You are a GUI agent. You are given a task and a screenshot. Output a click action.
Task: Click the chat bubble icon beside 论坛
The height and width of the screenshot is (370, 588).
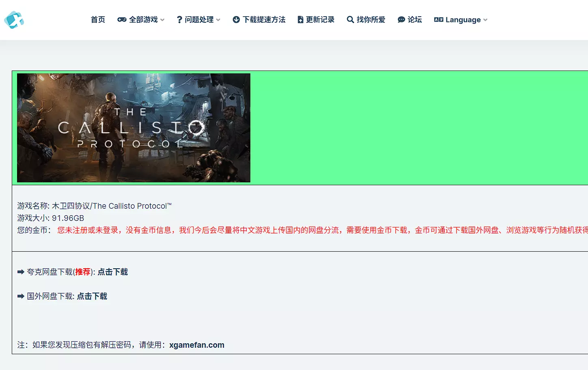[401, 20]
